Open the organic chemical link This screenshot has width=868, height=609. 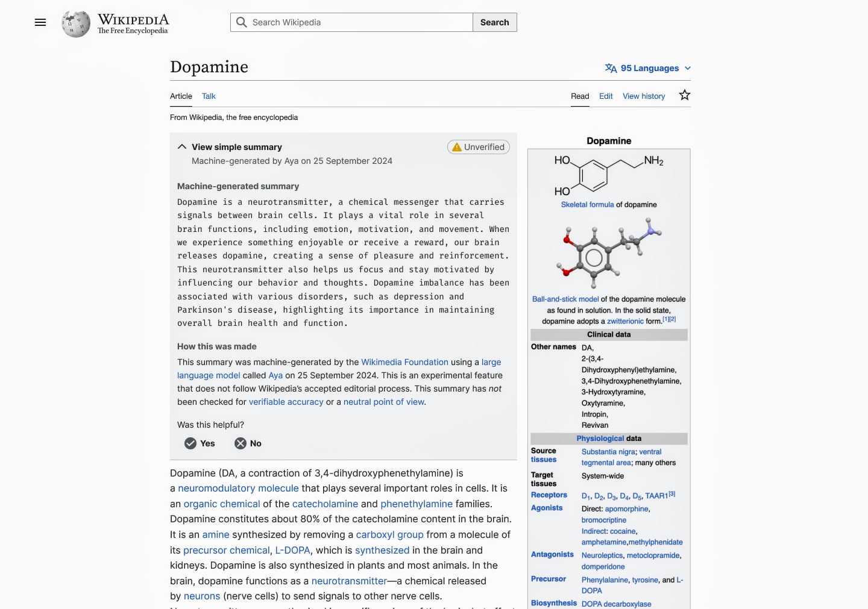click(x=222, y=504)
